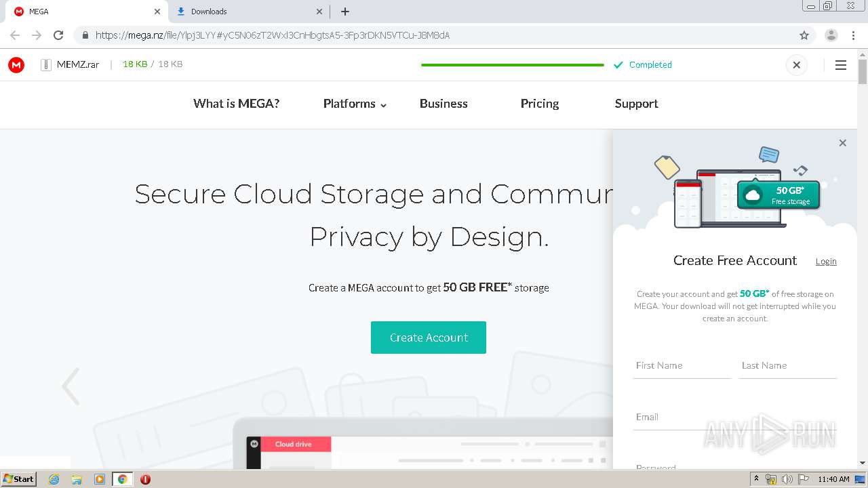This screenshot has height=488, width=868.
Task: Click the URL address bar
Action: tap(434, 35)
